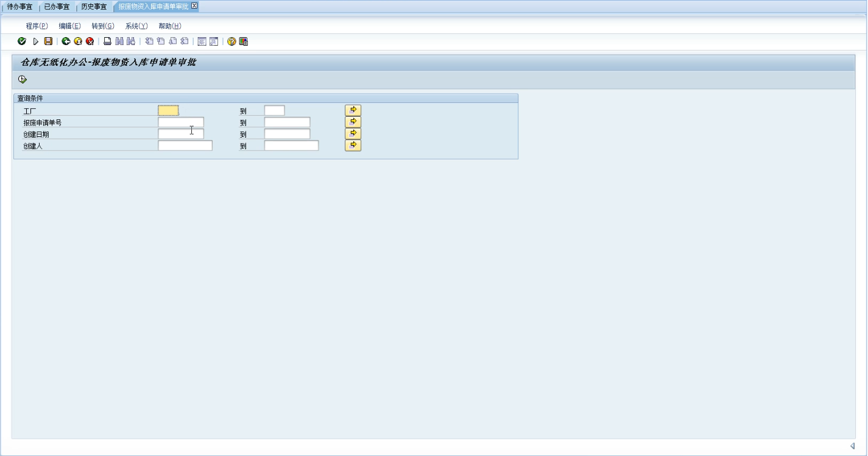Image resolution: width=868 pixels, height=456 pixels.
Task: Click the save floppy disk icon
Action: 49,41
